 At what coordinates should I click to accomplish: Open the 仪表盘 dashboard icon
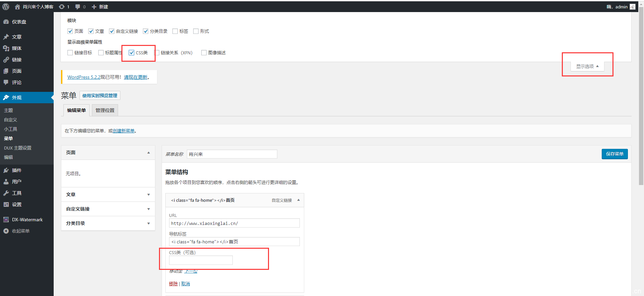(6, 22)
